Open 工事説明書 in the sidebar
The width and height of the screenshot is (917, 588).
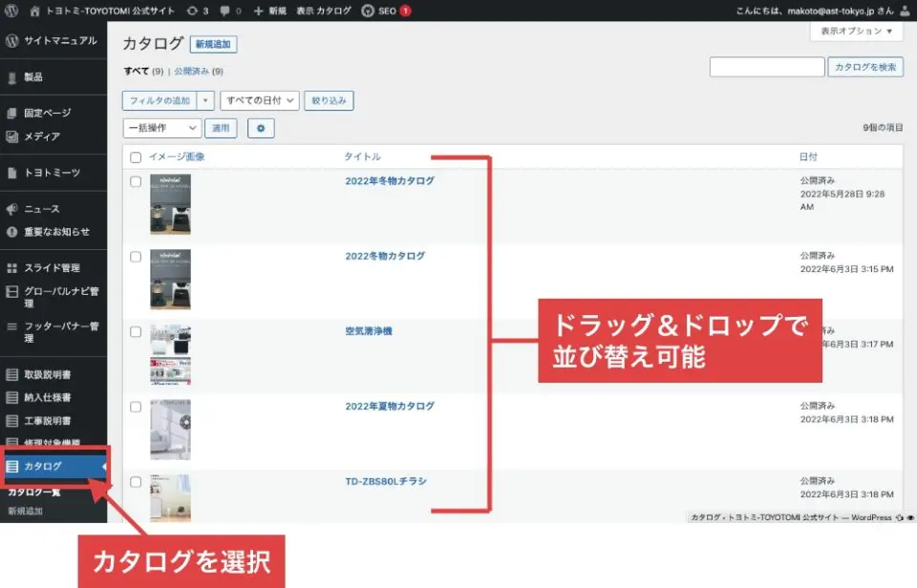(x=53, y=421)
